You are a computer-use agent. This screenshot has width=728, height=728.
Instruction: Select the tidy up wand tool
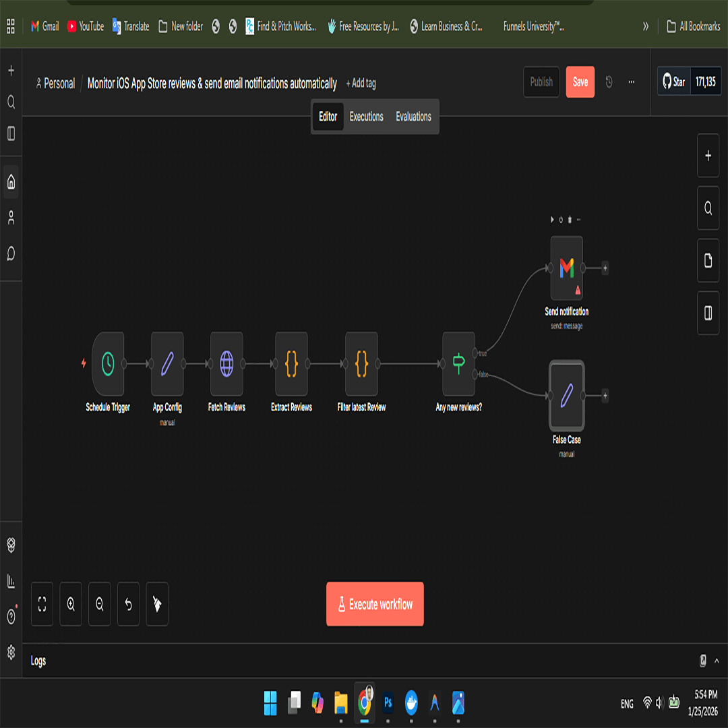tap(156, 604)
